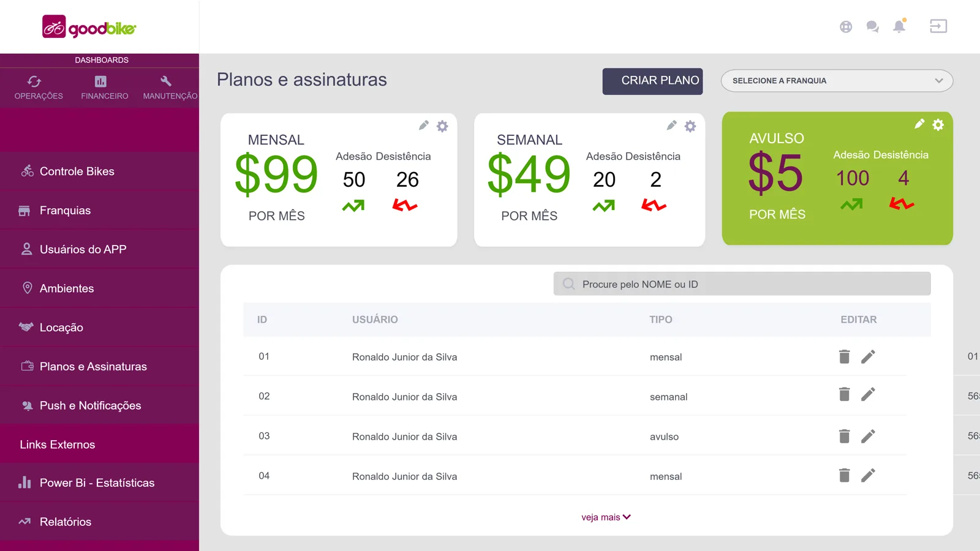Click the logout exit icon
This screenshot has height=551, width=980.
pyautogui.click(x=938, y=26)
